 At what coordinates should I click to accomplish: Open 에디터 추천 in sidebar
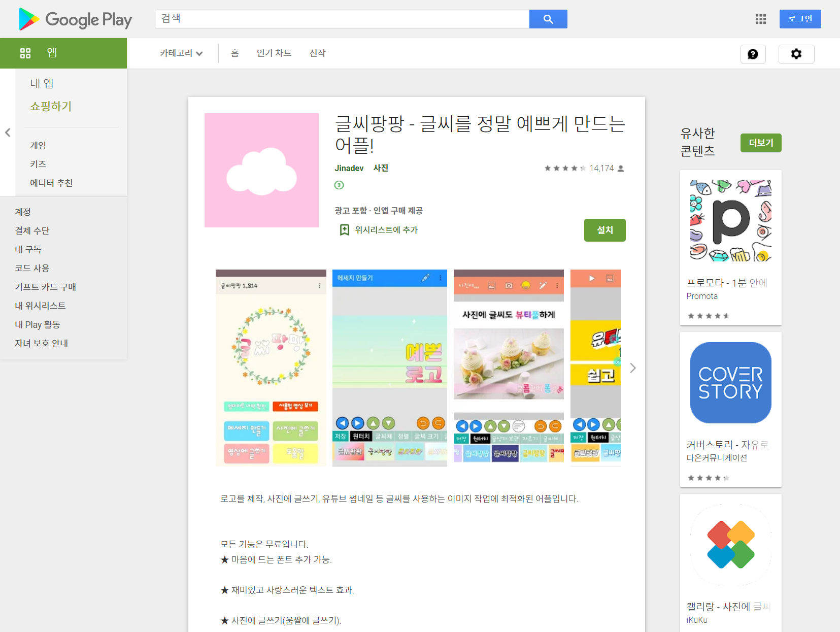tap(51, 183)
